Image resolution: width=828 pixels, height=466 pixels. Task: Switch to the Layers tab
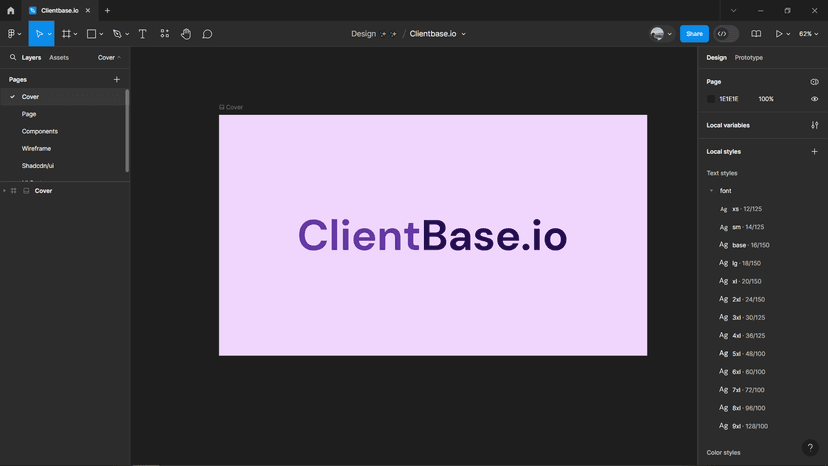point(31,58)
